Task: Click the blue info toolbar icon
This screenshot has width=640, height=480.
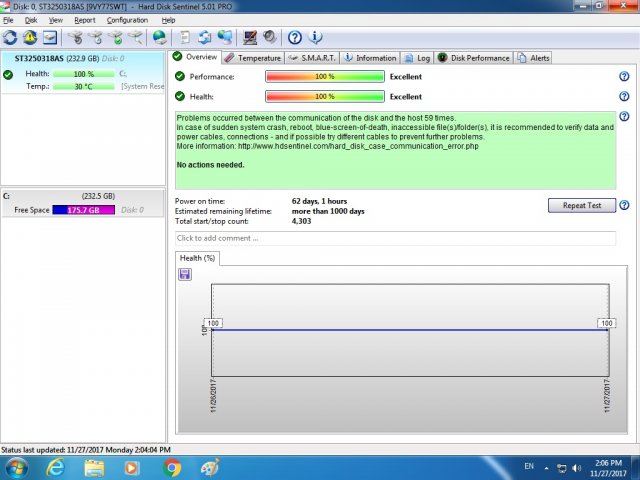Action: (316, 38)
